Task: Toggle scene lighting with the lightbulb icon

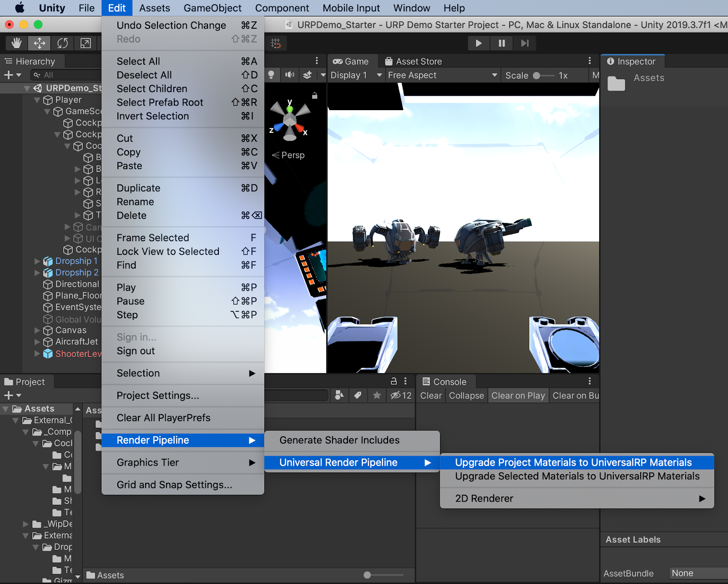Action: pyautogui.click(x=271, y=75)
